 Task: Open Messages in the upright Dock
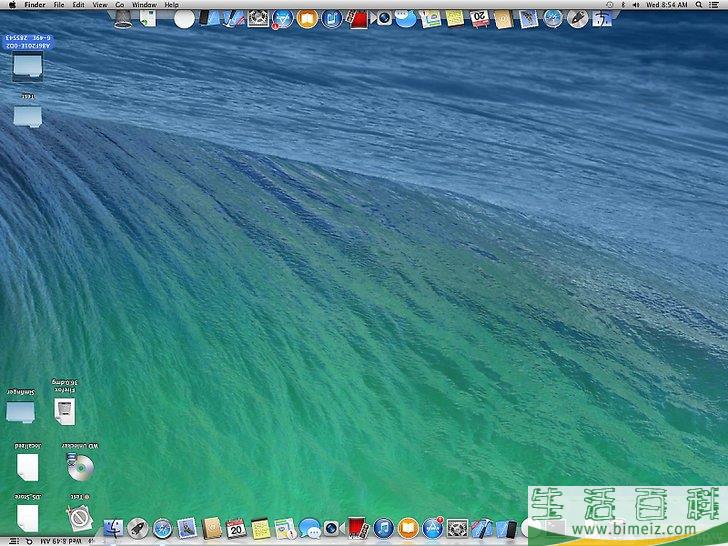coord(309,528)
